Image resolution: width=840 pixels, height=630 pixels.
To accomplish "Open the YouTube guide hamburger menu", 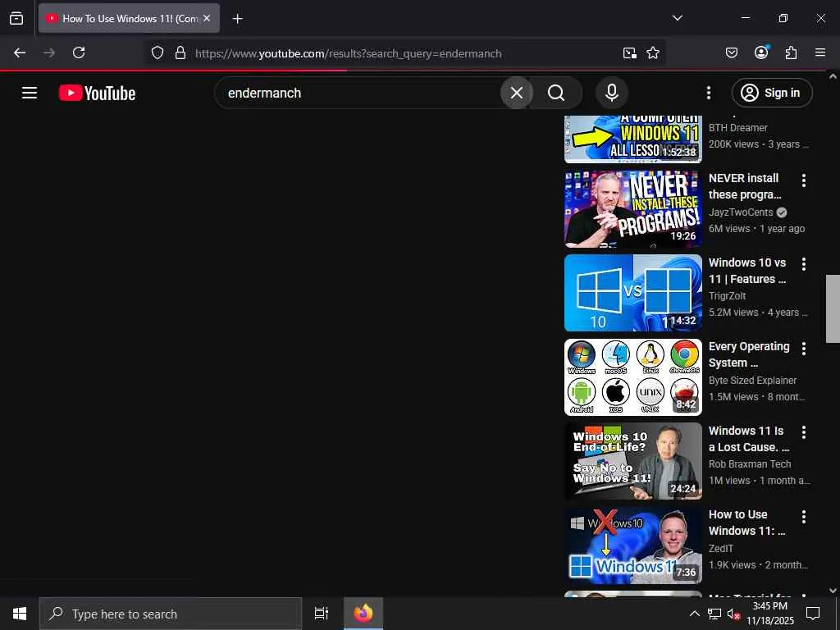I will (30, 93).
